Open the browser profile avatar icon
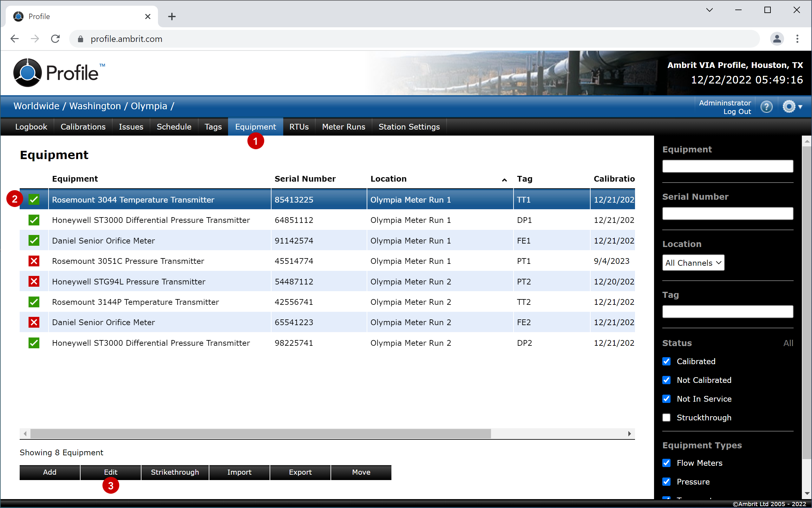Viewport: 812px width, 508px height. coord(777,39)
